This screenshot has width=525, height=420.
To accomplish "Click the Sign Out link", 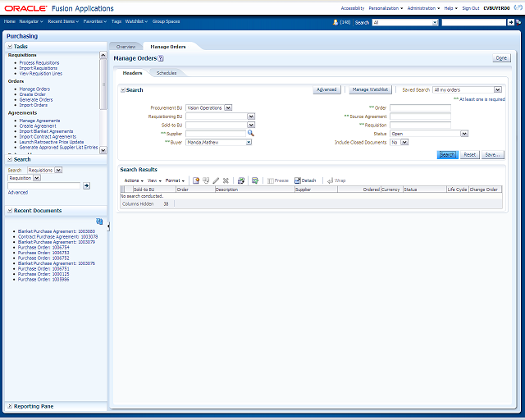I will pos(470,8).
